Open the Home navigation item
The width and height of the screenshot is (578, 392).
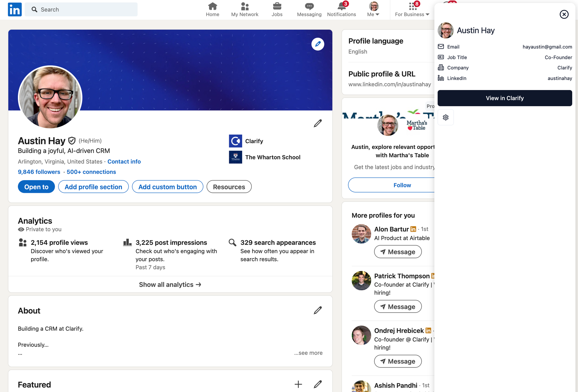[212, 10]
